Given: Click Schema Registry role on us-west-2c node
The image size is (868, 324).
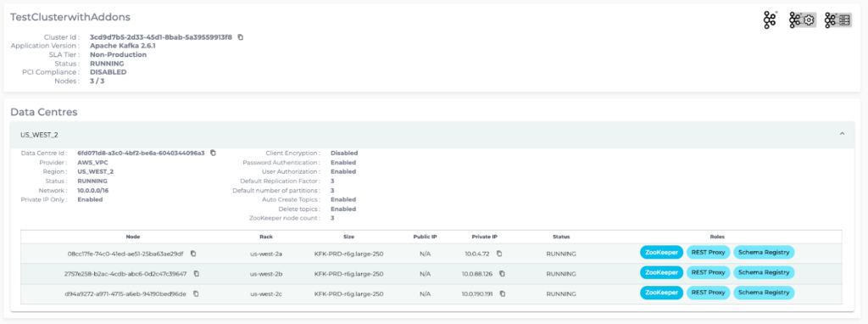Looking at the screenshot, I should pos(764,293).
